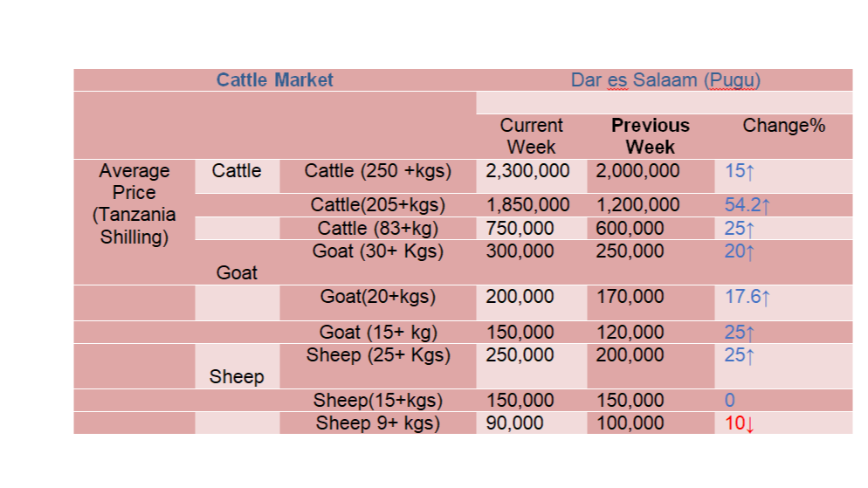
Task: Click the zero change value for Sheep(15+kgs)
Action: click(x=730, y=401)
